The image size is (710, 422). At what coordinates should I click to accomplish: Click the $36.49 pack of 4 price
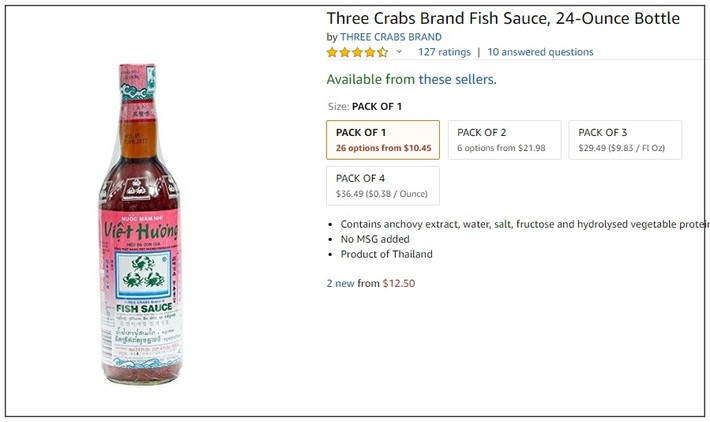352,193
